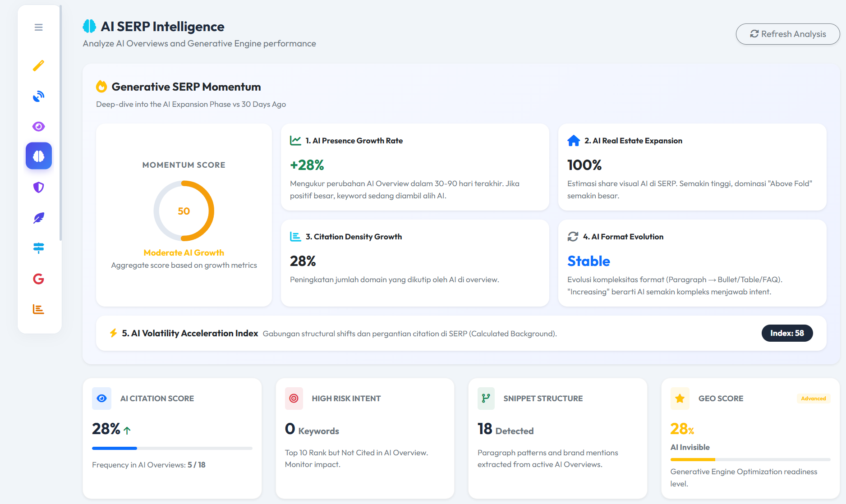Click the Advanced badge on GEO Score card

(x=814, y=399)
